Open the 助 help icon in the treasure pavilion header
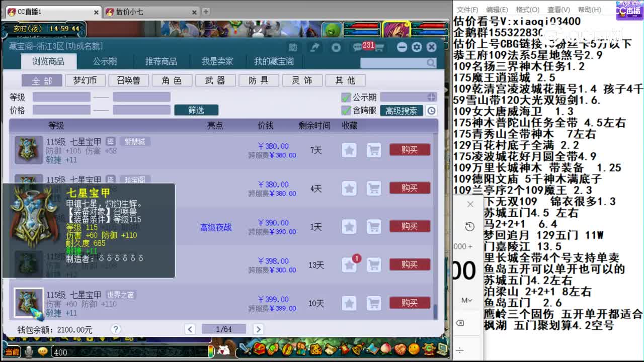The image size is (644, 362). pyautogui.click(x=293, y=47)
